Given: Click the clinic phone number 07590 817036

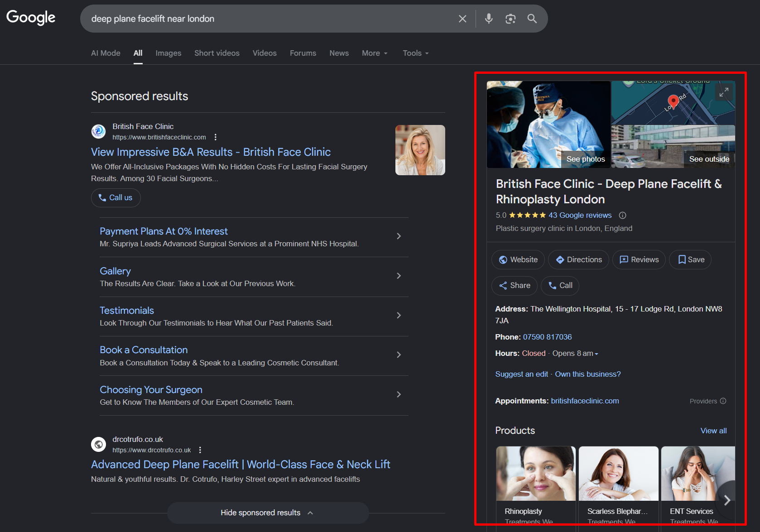Looking at the screenshot, I should 547,337.
